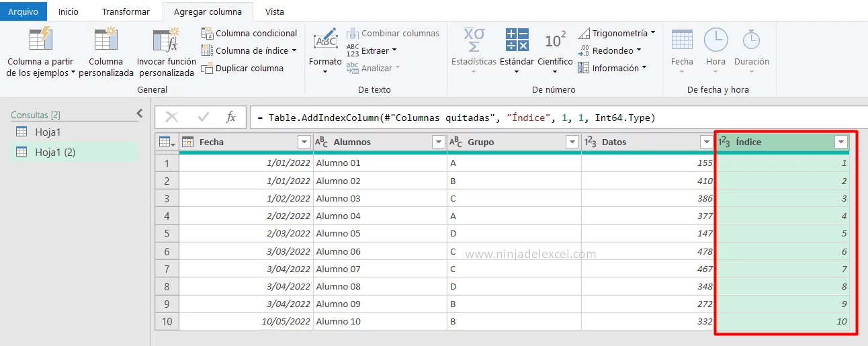Open the Arquivo tab

(x=24, y=11)
